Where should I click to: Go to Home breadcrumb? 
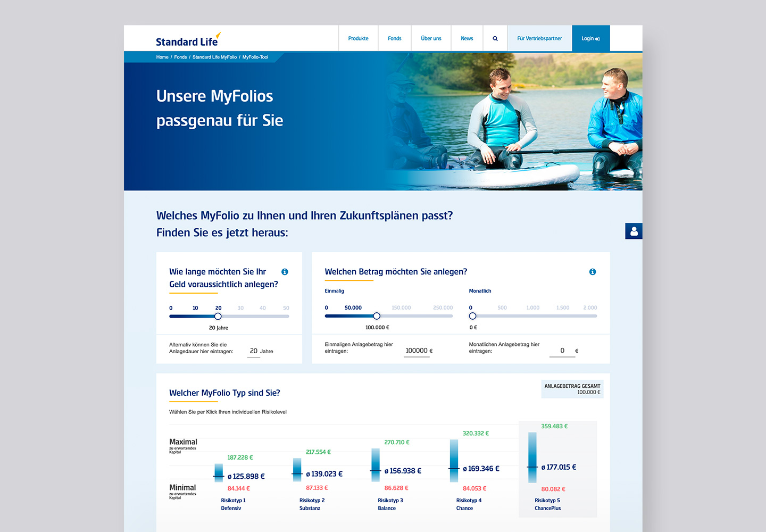click(162, 57)
